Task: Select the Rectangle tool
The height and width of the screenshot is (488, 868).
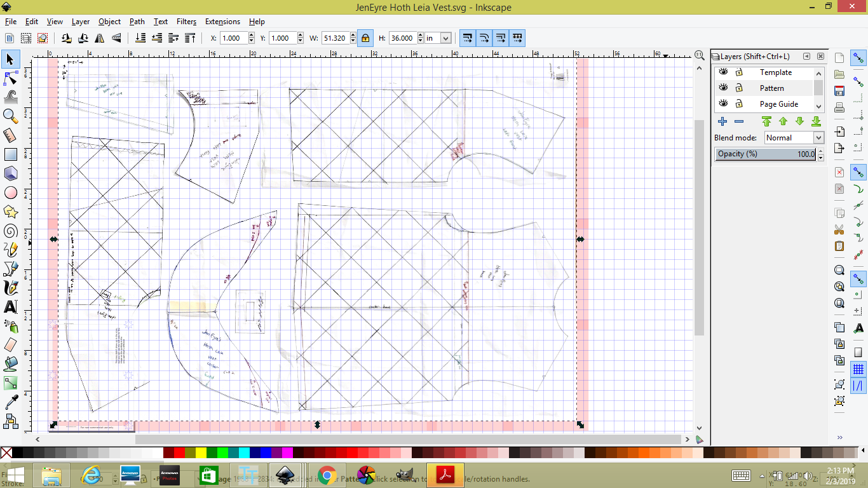Action: pyautogui.click(x=10, y=154)
